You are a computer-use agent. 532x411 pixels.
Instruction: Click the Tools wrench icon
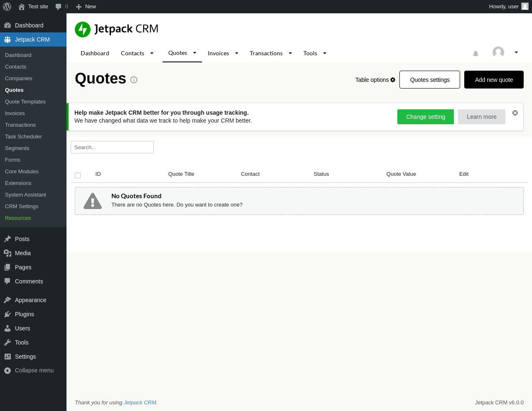pos(7,342)
